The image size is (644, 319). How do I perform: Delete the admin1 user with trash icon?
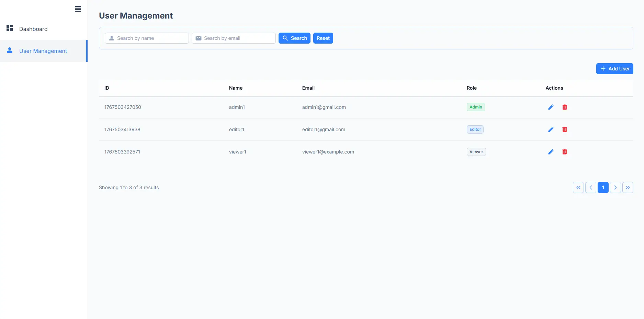tap(564, 107)
